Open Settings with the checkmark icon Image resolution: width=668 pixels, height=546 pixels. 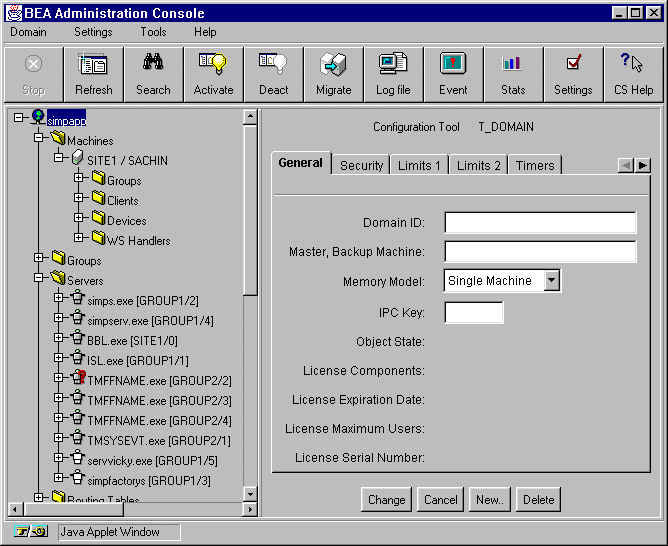(573, 62)
